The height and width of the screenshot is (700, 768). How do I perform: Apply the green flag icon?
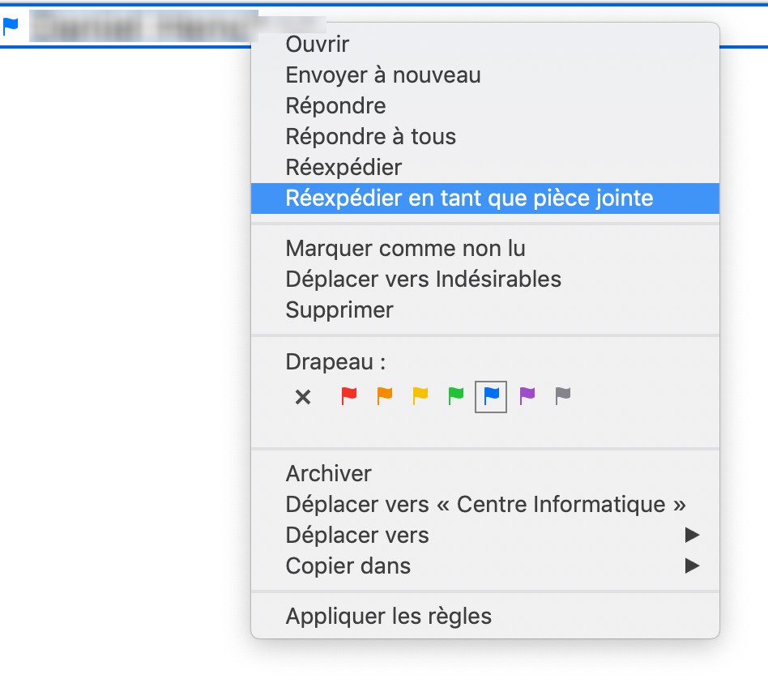pos(456,396)
